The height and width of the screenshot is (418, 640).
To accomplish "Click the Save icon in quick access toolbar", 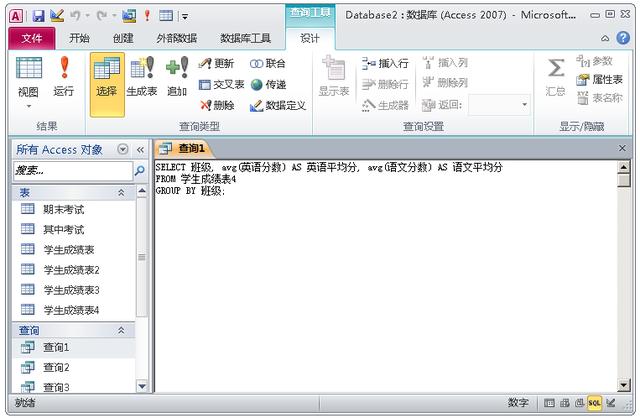I will pos(38,16).
